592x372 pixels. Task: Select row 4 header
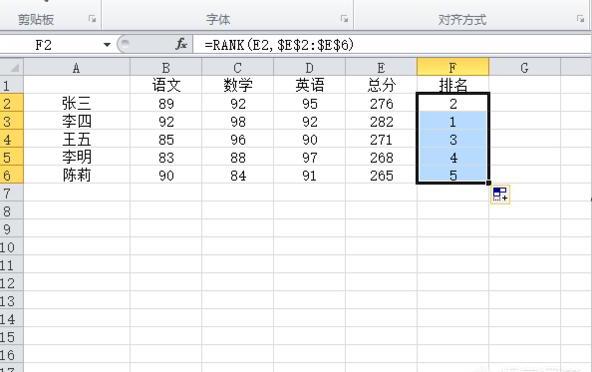(x=11, y=139)
